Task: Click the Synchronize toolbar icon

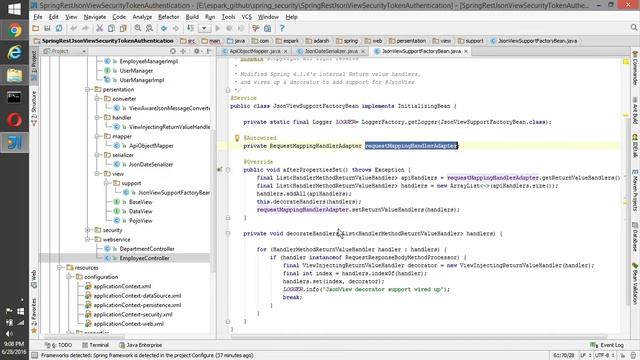Action: [59, 28]
